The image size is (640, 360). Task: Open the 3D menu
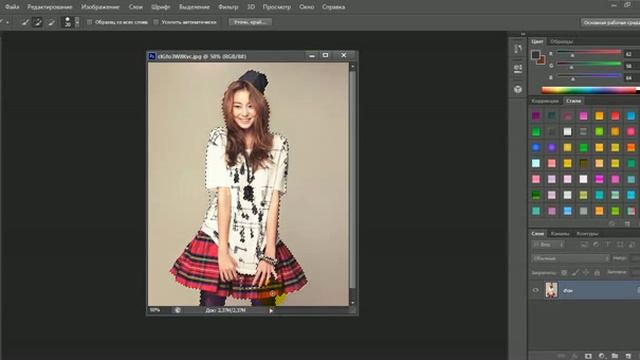(x=251, y=7)
